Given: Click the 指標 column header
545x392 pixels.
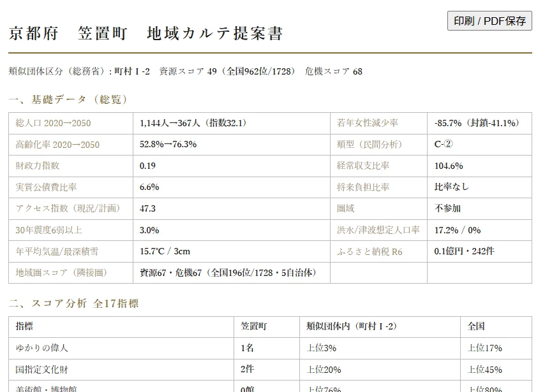Looking at the screenshot, I should [x=121, y=327].
